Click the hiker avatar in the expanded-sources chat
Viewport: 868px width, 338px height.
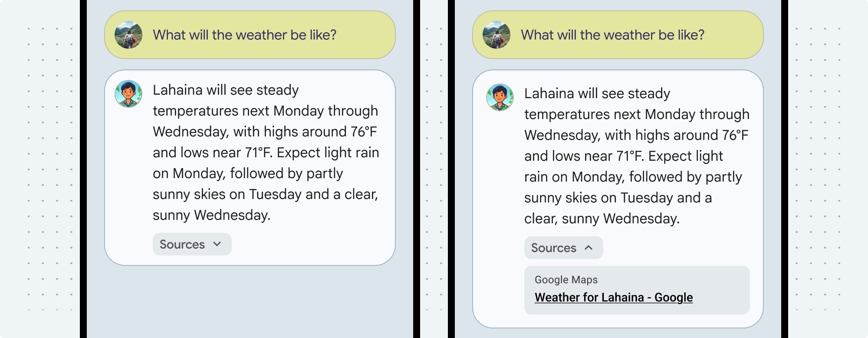point(496,35)
